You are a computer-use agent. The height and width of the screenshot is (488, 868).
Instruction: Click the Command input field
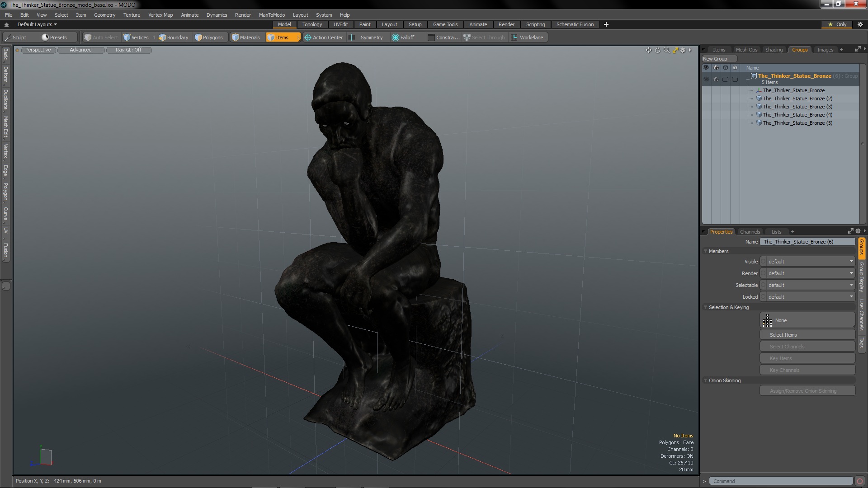tap(781, 481)
